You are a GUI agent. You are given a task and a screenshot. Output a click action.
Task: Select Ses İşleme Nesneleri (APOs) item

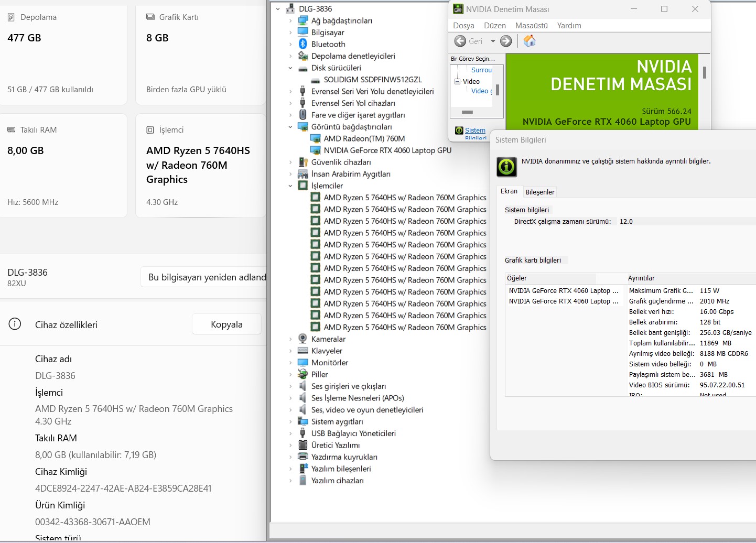[358, 398]
